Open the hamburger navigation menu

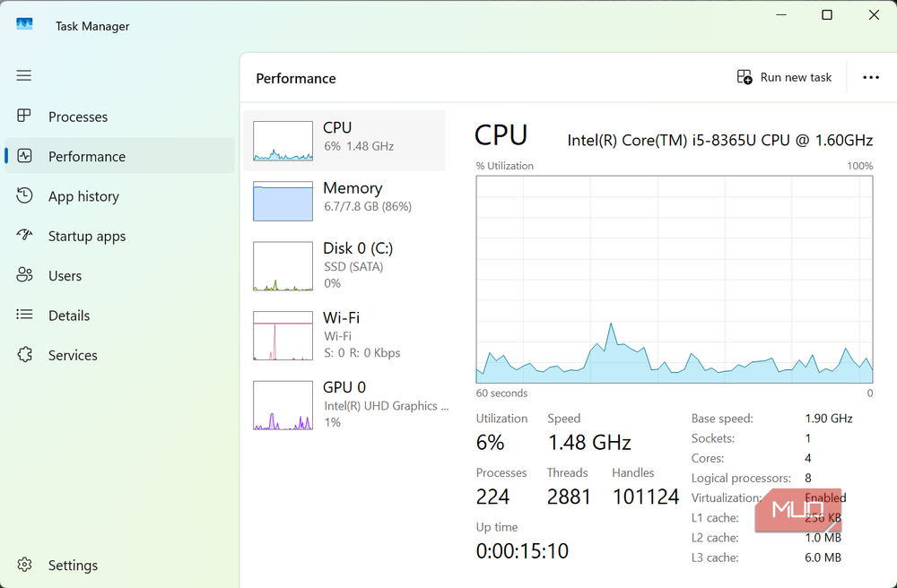coord(24,75)
